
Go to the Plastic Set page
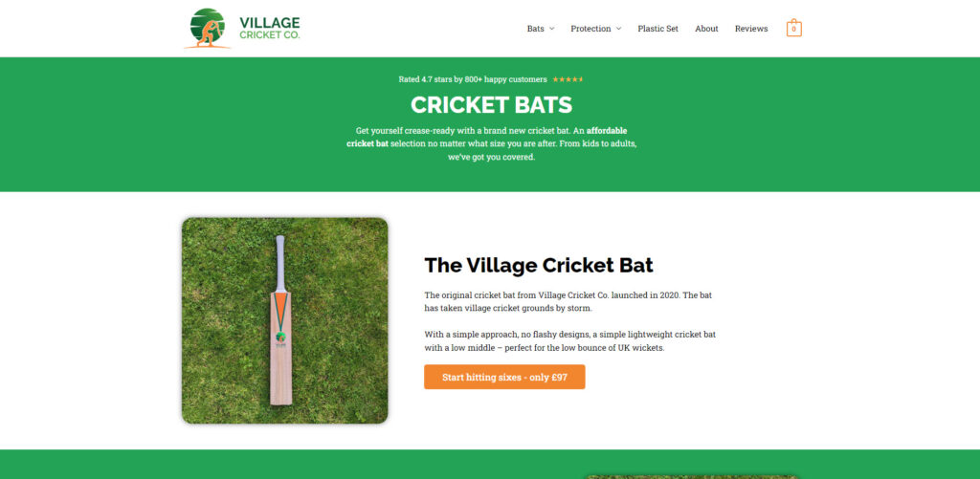click(x=657, y=29)
